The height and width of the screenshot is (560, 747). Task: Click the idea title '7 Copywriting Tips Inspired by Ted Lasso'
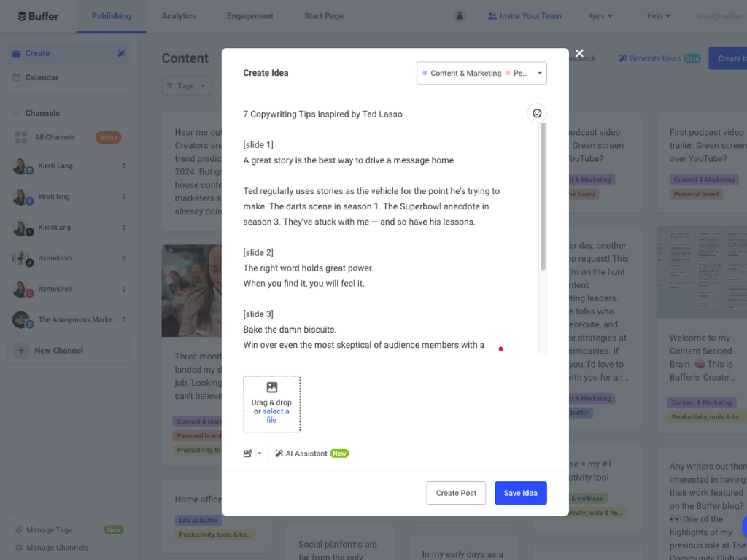(322, 114)
